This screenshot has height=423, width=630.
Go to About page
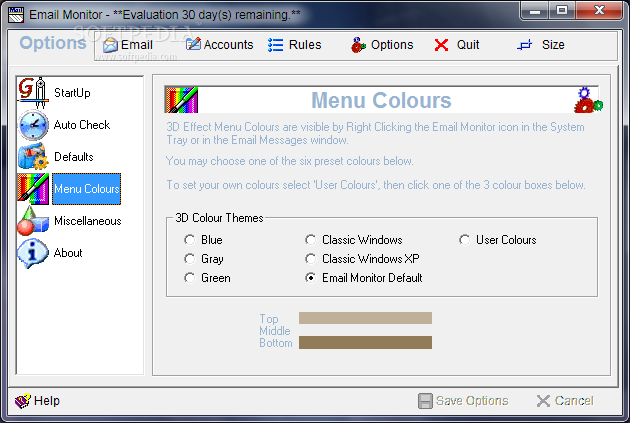coord(68,253)
